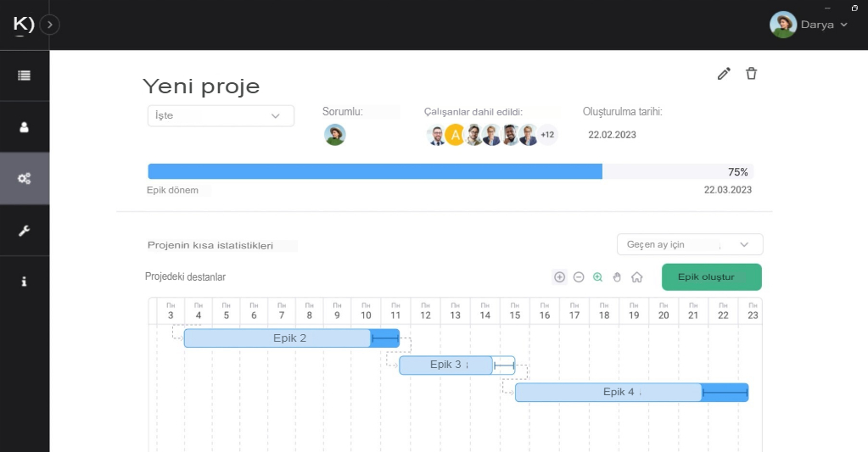Click the Projenin kısa istatistikleri heading

click(x=210, y=246)
